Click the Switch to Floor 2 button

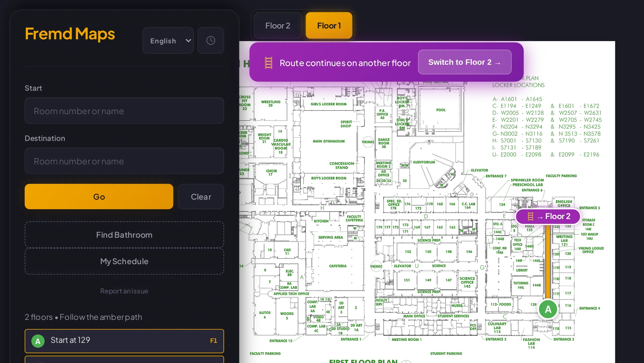pyautogui.click(x=464, y=62)
